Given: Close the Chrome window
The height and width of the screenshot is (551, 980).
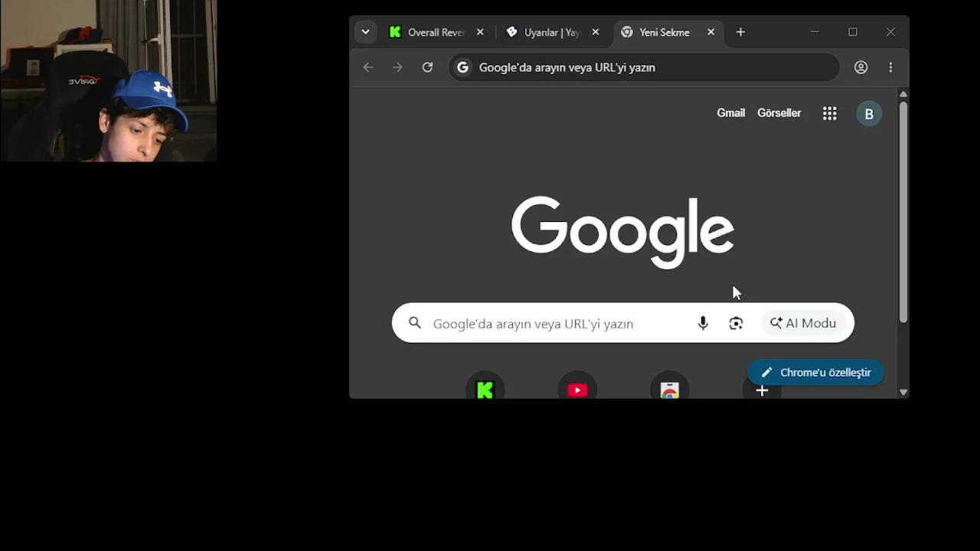Looking at the screenshot, I should [x=890, y=32].
